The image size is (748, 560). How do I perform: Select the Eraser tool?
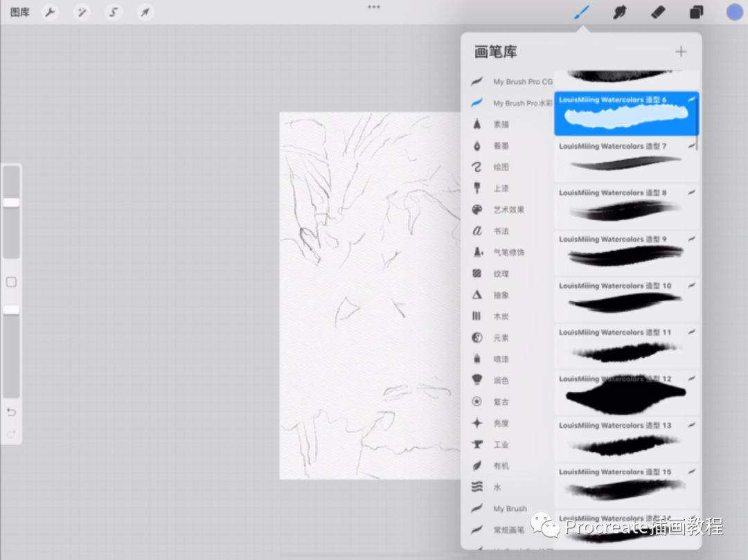pyautogui.click(x=658, y=12)
